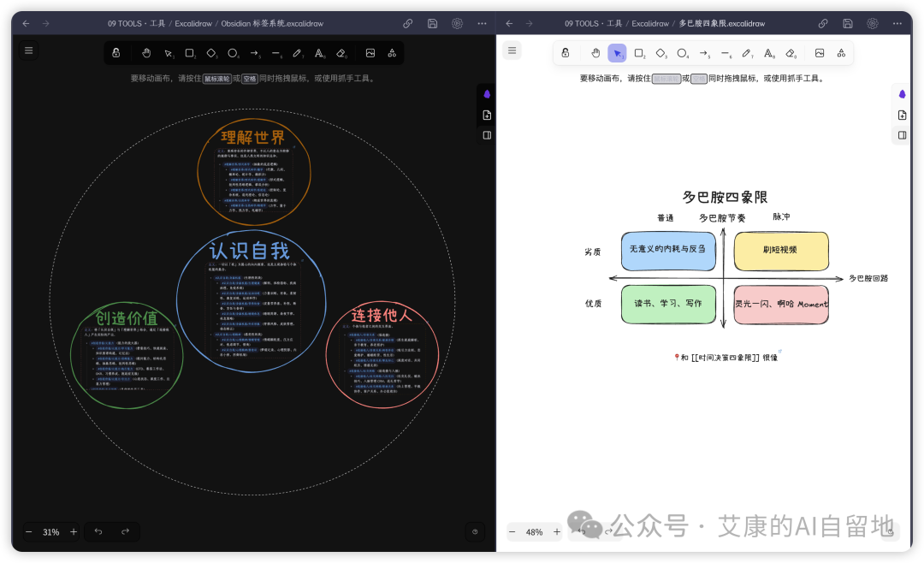Zoom in with plus button in right pane

coord(557,531)
